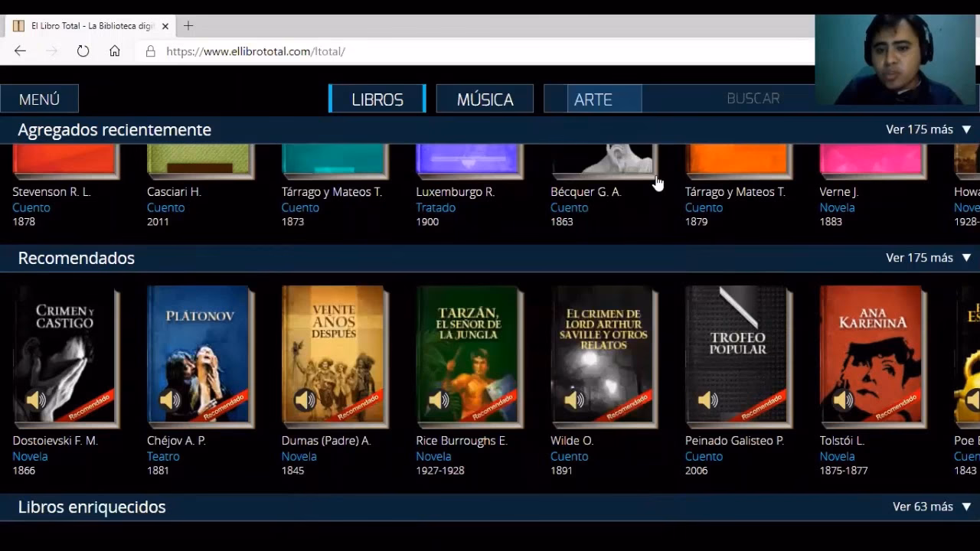Select Cuento genre under Wilde O.
Image resolution: width=980 pixels, height=551 pixels.
pos(570,456)
